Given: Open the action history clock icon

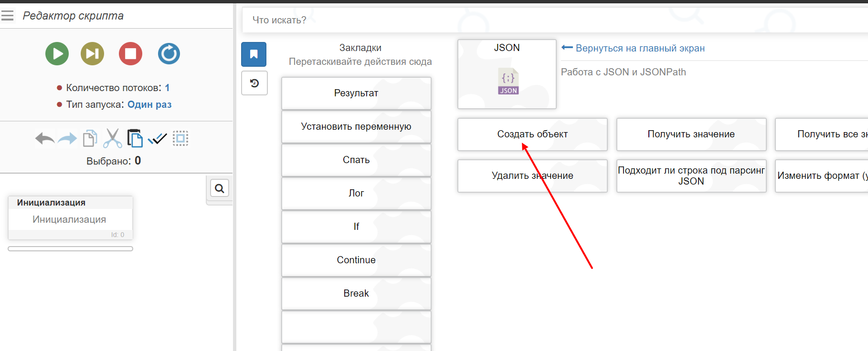Looking at the screenshot, I should point(254,83).
